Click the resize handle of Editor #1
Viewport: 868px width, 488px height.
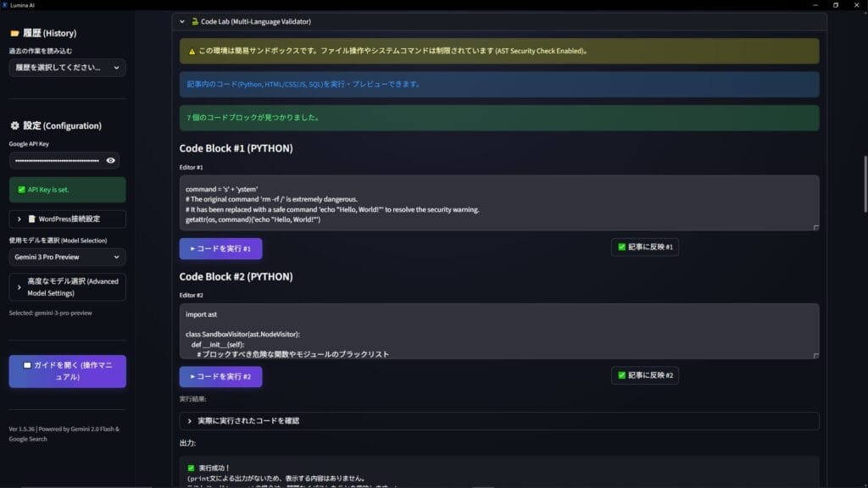click(815, 227)
